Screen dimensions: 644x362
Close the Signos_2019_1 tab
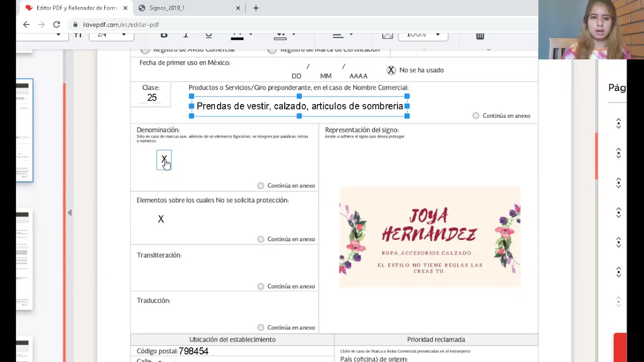(x=238, y=8)
